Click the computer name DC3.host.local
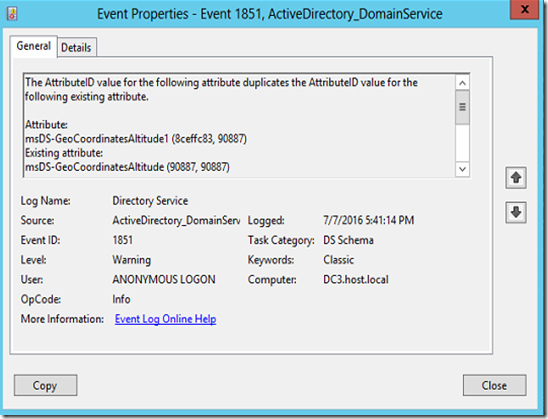Image resolution: width=548 pixels, height=419 pixels. point(356,280)
